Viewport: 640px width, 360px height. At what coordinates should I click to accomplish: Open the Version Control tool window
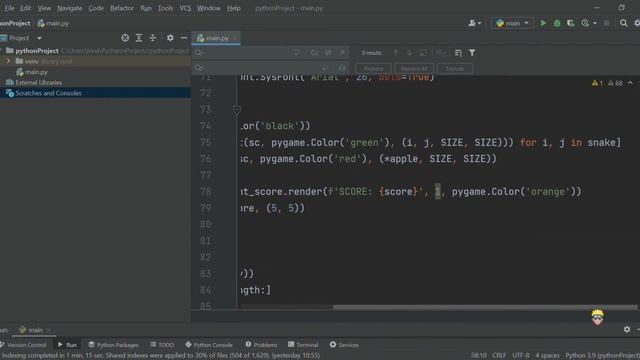click(24, 345)
